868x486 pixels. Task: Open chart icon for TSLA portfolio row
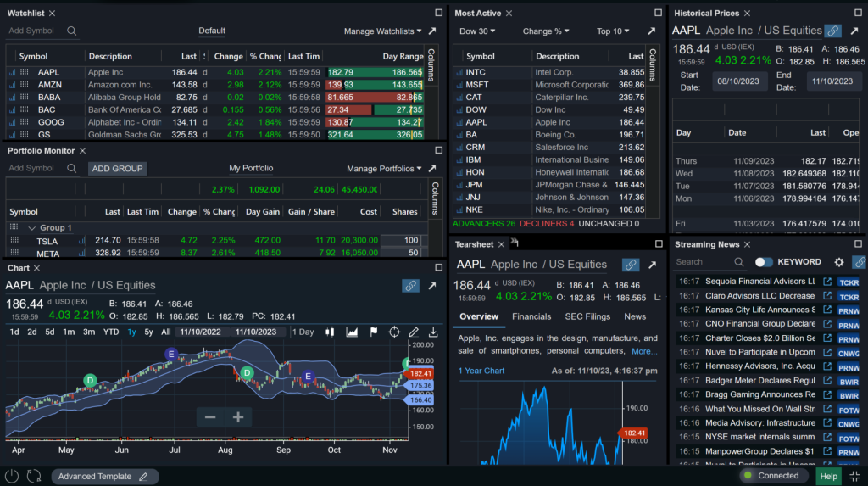82,241
